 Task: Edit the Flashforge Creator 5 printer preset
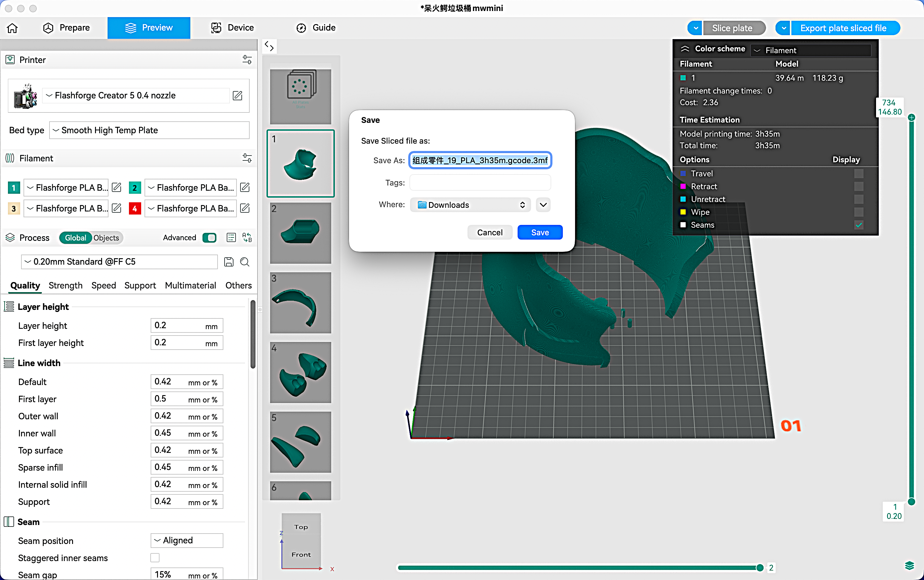[x=237, y=95]
